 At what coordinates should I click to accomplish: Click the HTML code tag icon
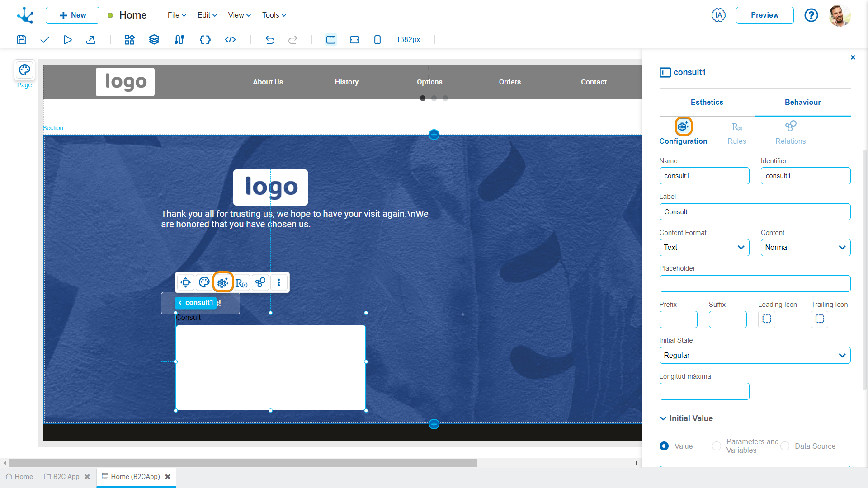[x=230, y=40]
